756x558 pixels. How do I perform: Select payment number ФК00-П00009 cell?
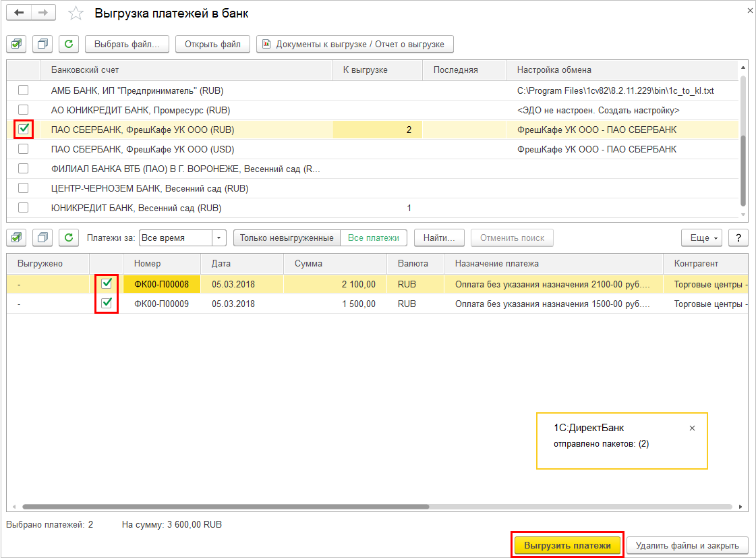point(161,304)
